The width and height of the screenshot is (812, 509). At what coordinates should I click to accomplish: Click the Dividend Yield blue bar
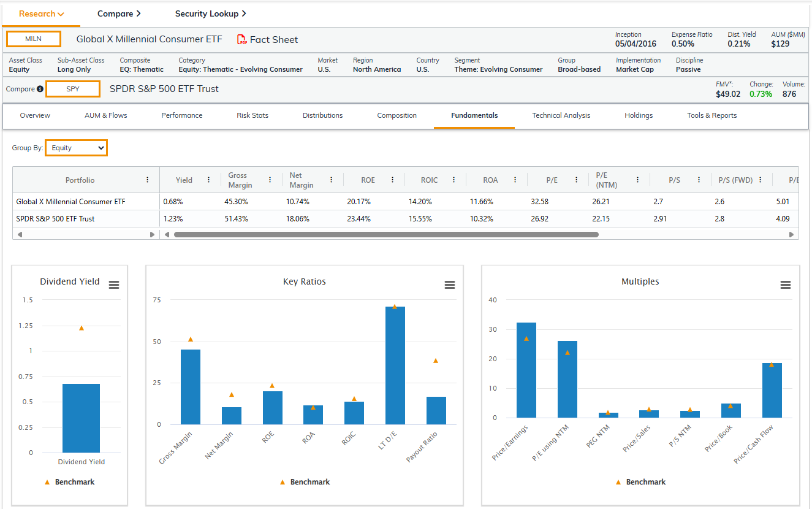pos(81,418)
